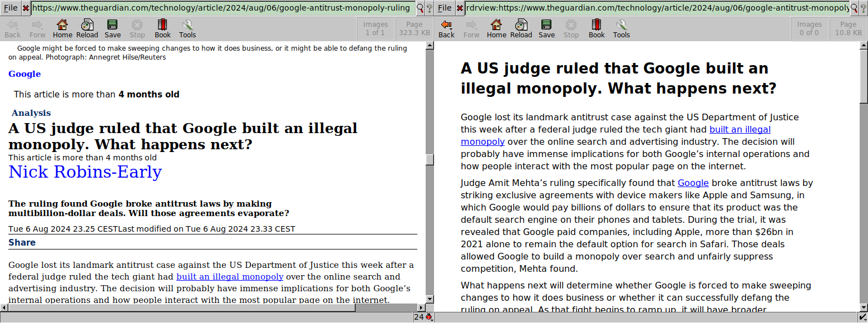Screen dimensions: 868x323
Task: Go Home in the right pane
Action: 496,29
